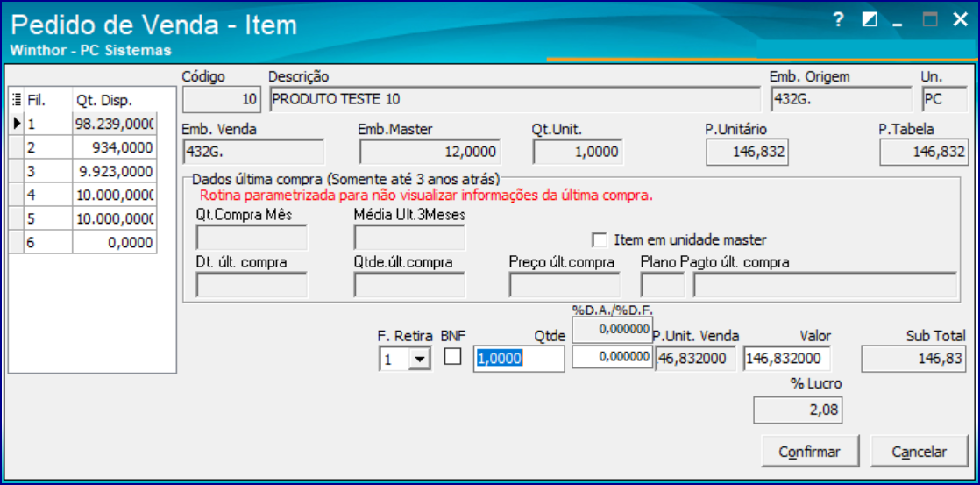Maximize the Pedido de Venda window

tap(931, 20)
